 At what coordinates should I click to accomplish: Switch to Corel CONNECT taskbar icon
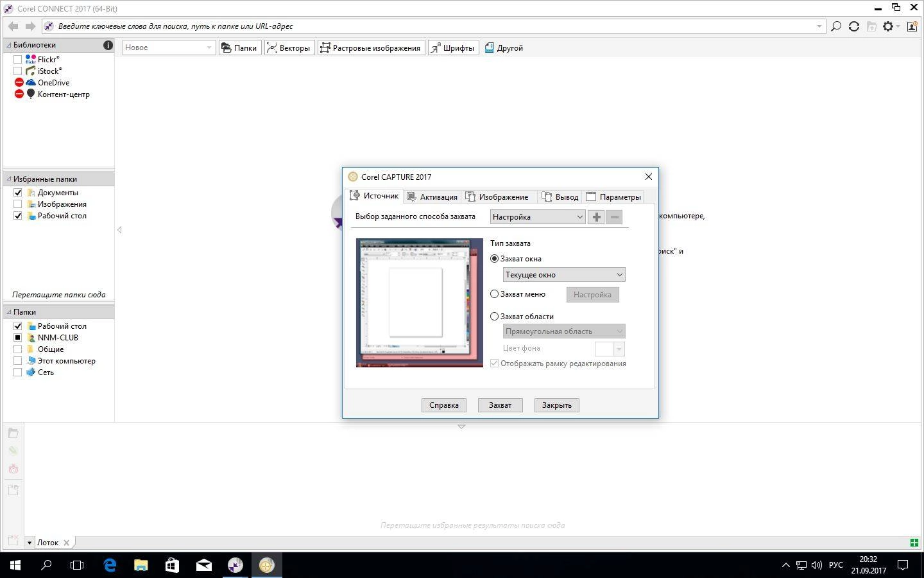coord(235,565)
